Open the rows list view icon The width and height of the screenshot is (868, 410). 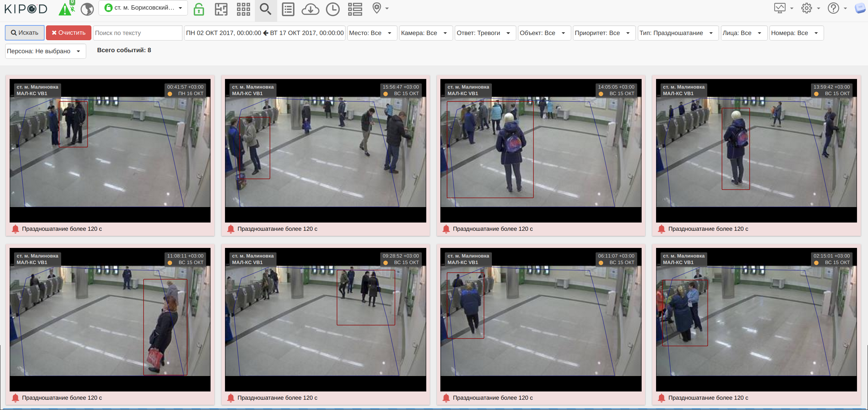355,9
